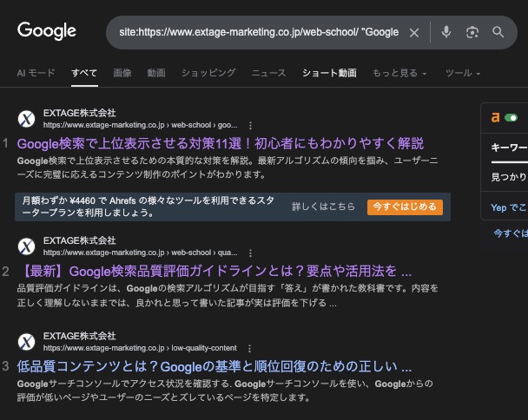Open the 画像 tab
Screen dimensions: 528x420
click(122, 73)
